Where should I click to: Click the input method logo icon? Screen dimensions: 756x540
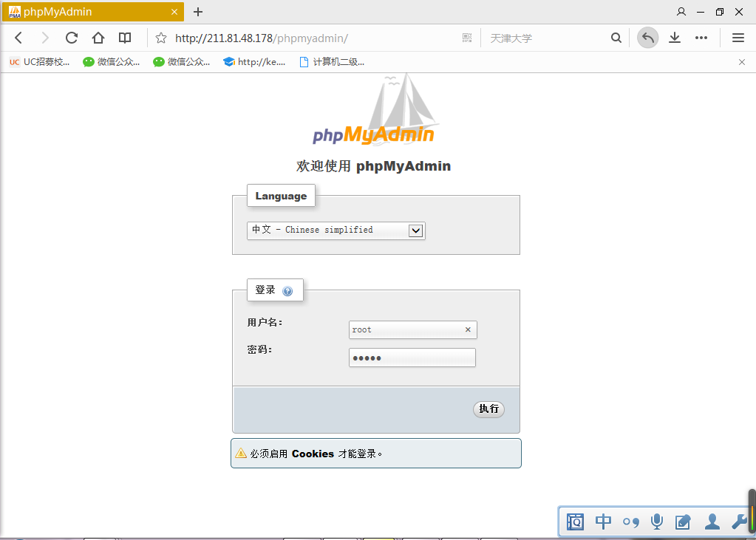575,522
